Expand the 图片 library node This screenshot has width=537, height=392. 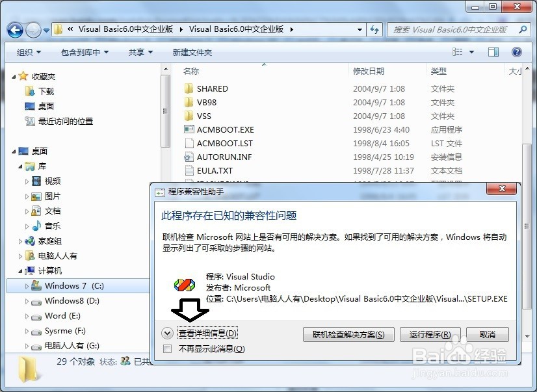[27, 196]
